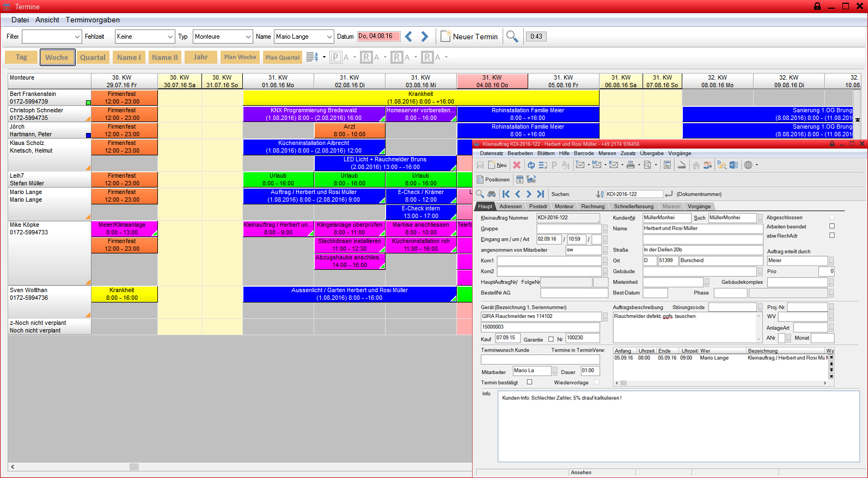Jump to the first record
The height and width of the screenshot is (478, 868).
pyautogui.click(x=506, y=194)
